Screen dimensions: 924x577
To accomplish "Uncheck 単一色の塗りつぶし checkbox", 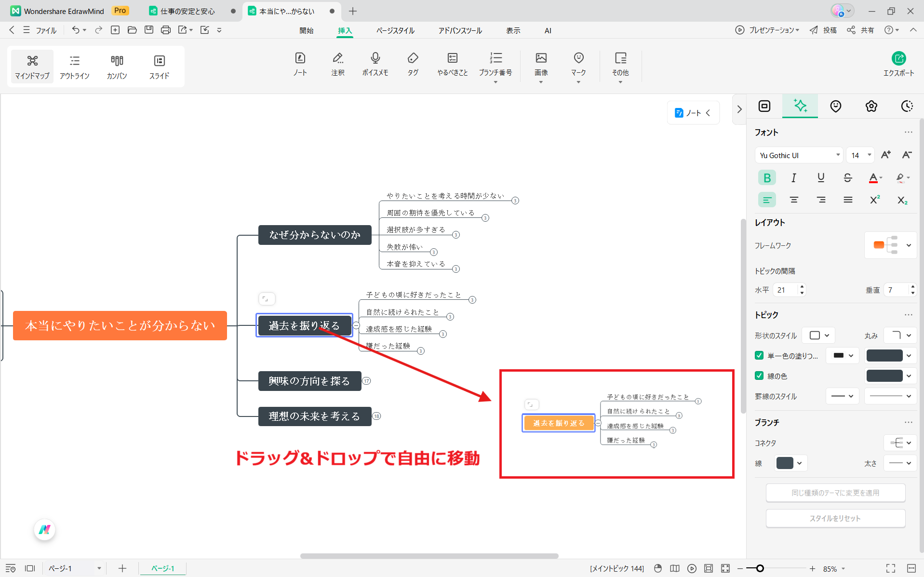I will [759, 355].
